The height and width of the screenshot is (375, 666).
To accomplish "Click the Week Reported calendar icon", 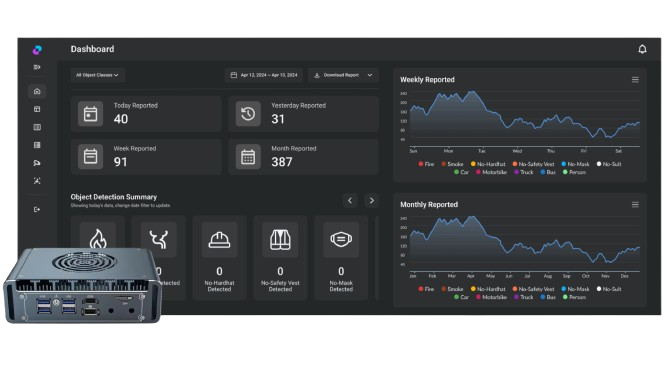I will tap(90, 157).
